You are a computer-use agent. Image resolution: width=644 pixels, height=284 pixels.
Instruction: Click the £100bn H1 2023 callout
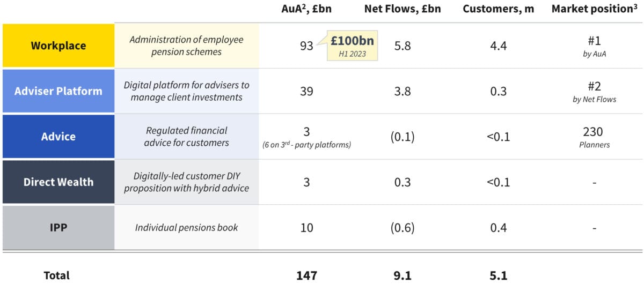tap(352, 45)
